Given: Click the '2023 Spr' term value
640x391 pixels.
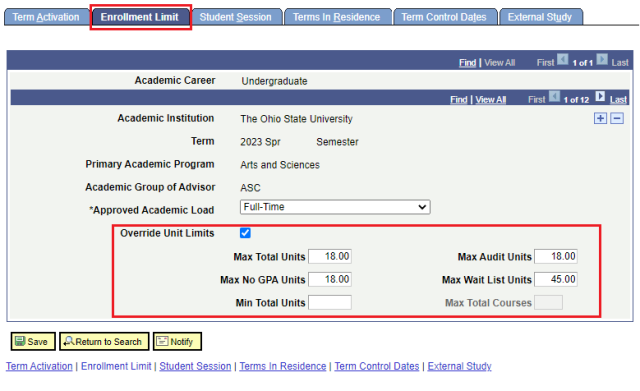Looking at the screenshot, I should [260, 142].
